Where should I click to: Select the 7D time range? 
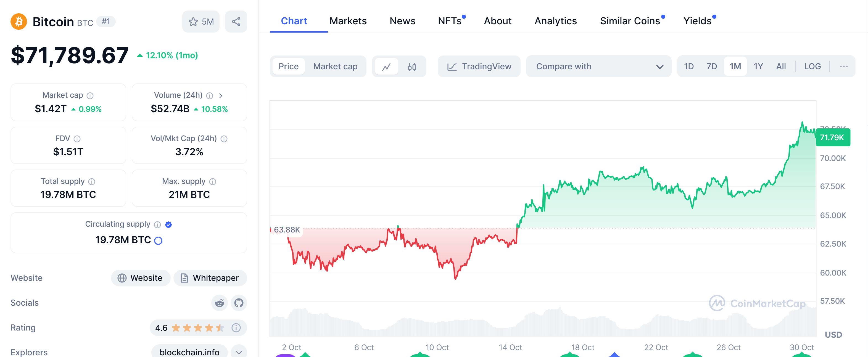pos(712,66)
